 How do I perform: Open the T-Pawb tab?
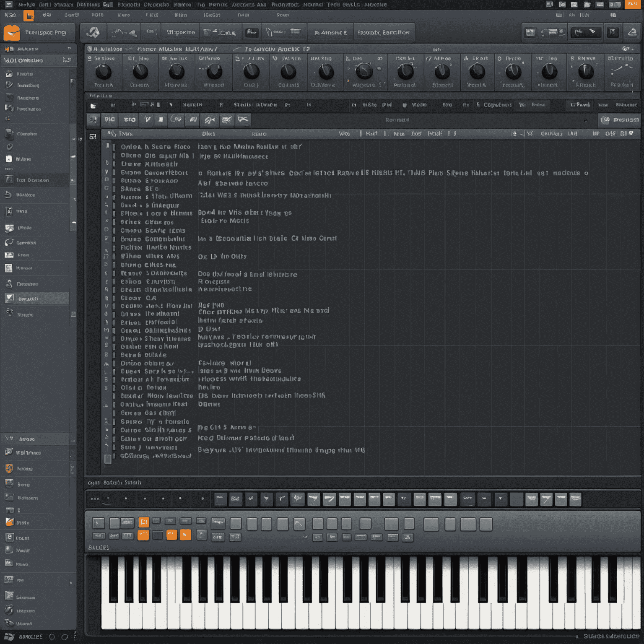[x=580, y=105]
